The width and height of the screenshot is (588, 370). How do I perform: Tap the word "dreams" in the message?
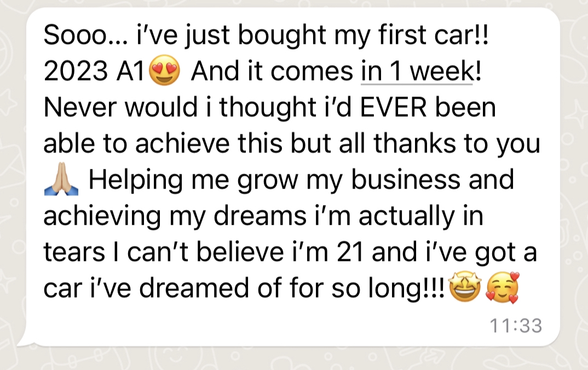pos(274,217)
